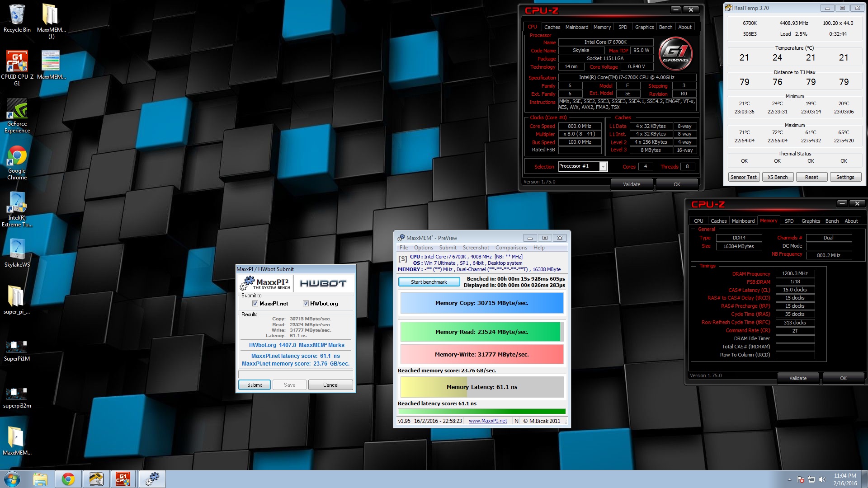The image size is (868, 488).
Task: Open Chrome from the taskbar
Action: pyautogui.click(x=68, y=479)
